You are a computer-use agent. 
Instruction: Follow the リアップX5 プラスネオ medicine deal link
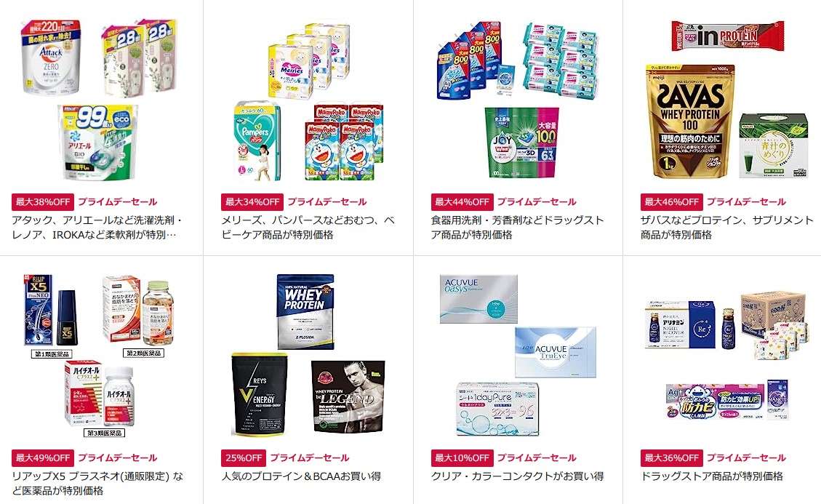coord(98,484)
